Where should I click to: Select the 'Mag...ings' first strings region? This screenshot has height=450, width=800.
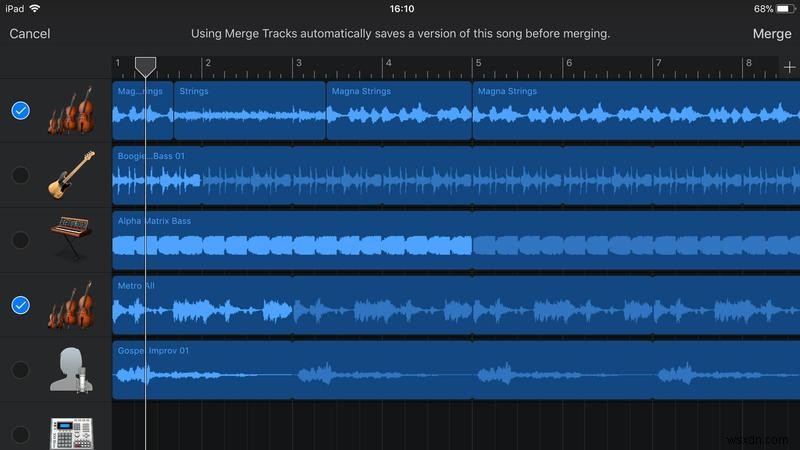coord(143,110)
